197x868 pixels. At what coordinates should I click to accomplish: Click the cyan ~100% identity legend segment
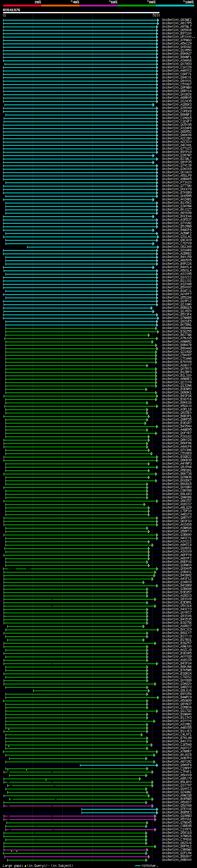coord(175,6)
